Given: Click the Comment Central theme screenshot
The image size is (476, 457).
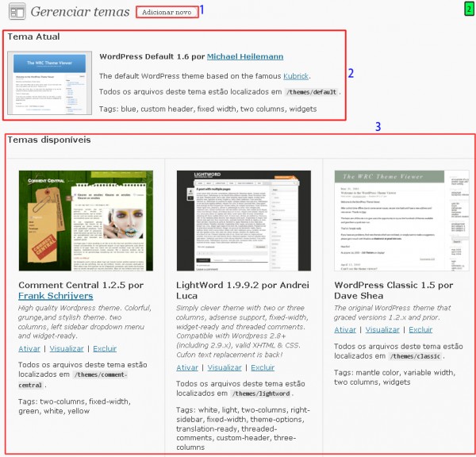Looking at the screenshot, I should (x=86, y=221).
